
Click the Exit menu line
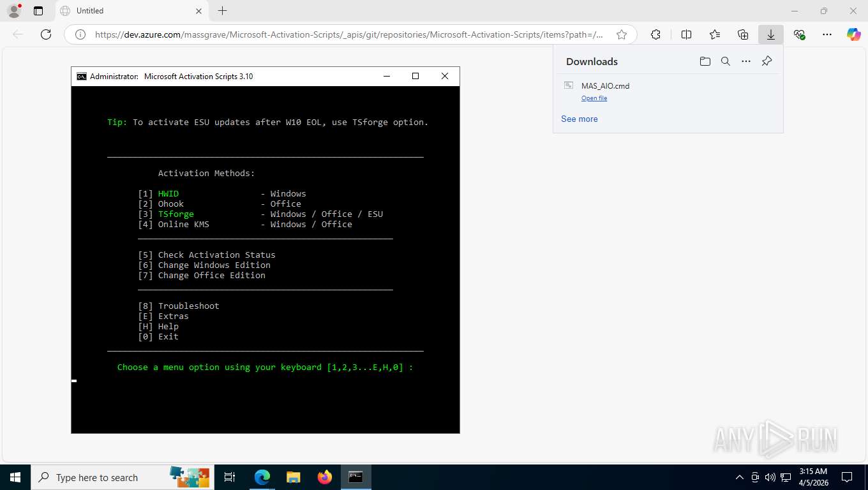(158, 337)
